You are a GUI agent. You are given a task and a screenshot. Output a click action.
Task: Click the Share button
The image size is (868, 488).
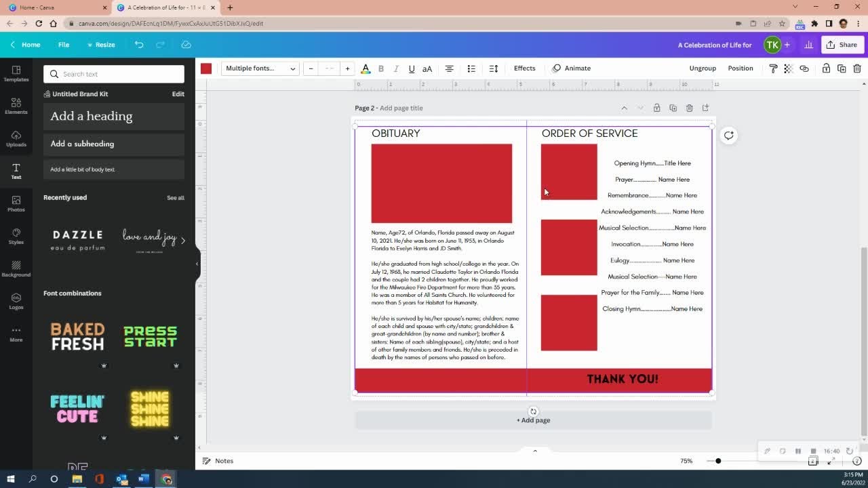842,45
